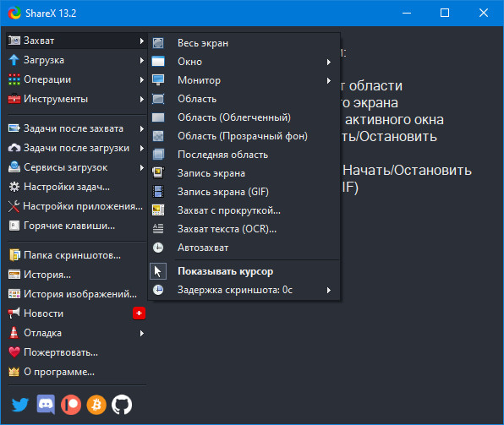Click the film strip icon for GIF recording
The height and width of the screenshot is (425, 504).
click(x=158, y=192)
